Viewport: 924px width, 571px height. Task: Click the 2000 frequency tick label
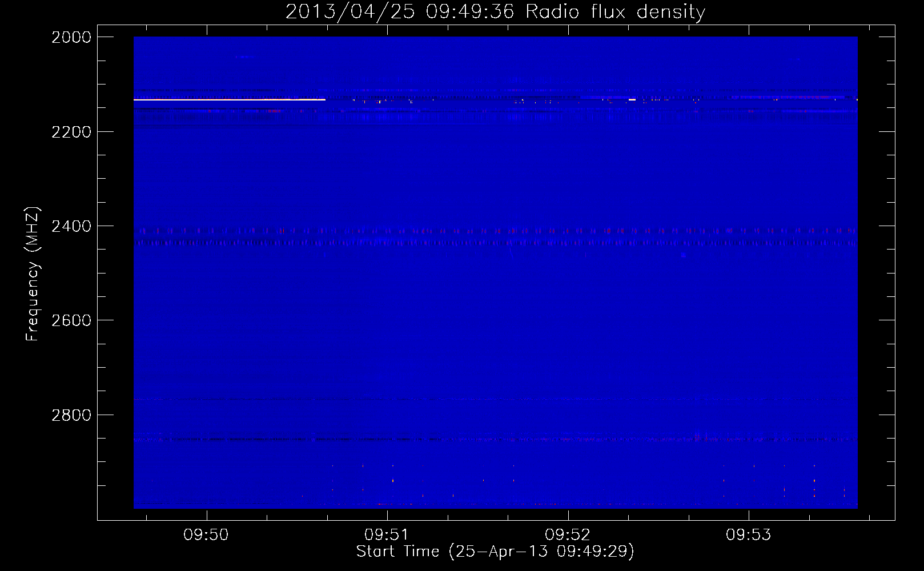[71, 37]
